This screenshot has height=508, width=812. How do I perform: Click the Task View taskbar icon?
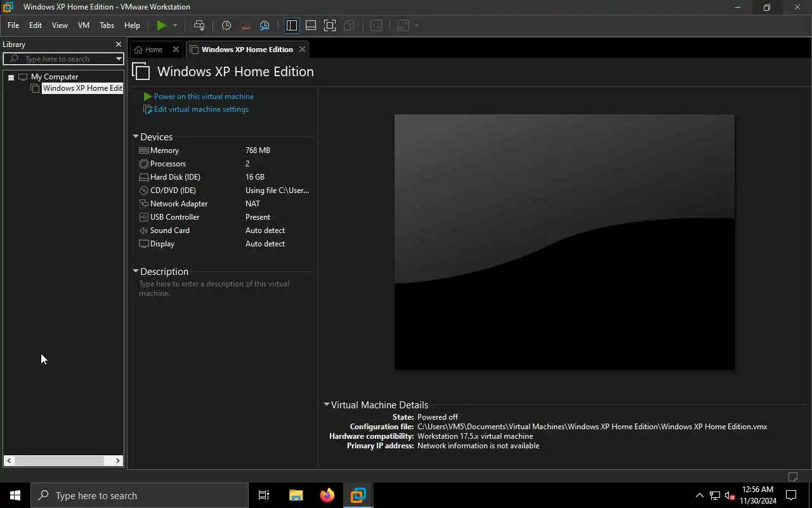tap(264, 495)
